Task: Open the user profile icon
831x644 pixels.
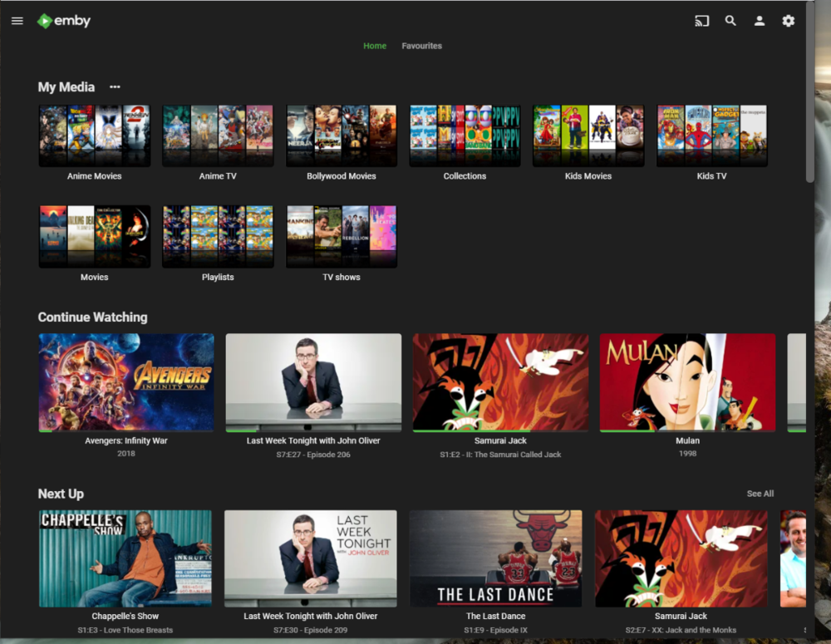Action: point(760,21)
